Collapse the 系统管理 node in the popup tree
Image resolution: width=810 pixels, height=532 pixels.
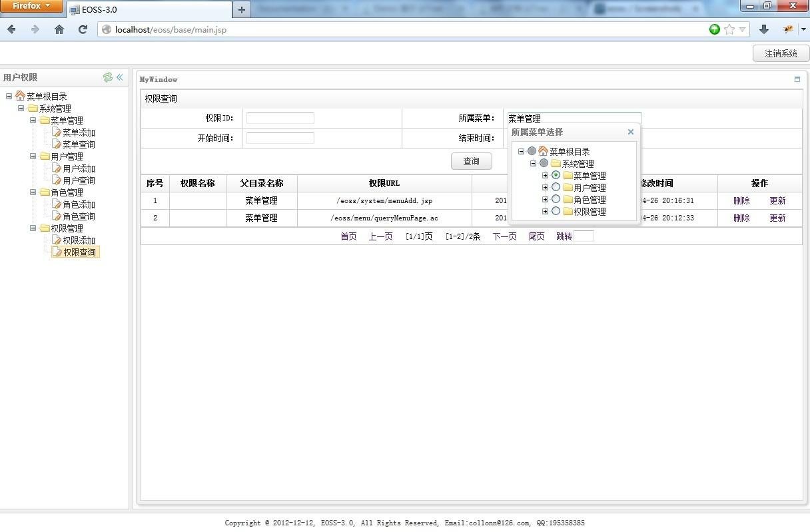pyautogui.click(x=534, y=163)
